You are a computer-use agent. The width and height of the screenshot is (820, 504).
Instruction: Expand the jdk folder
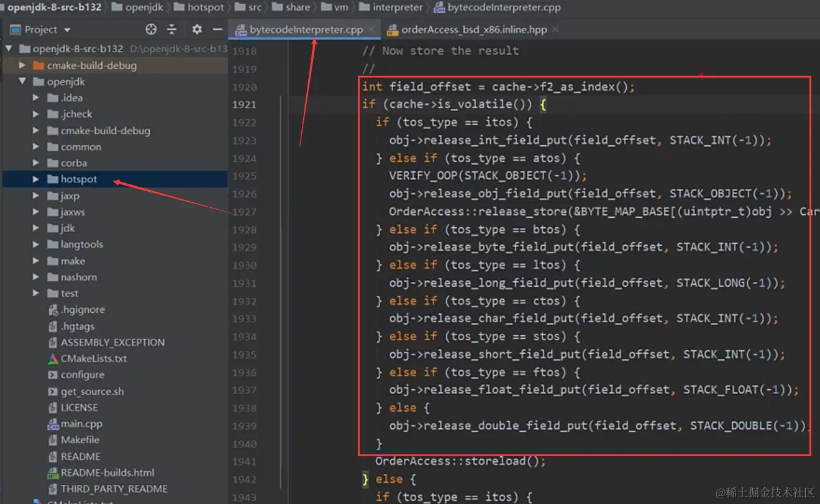click(x=37, y=228)
